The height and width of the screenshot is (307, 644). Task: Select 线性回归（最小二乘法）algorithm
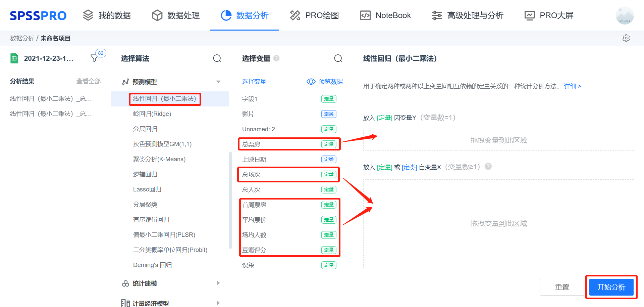170,99
